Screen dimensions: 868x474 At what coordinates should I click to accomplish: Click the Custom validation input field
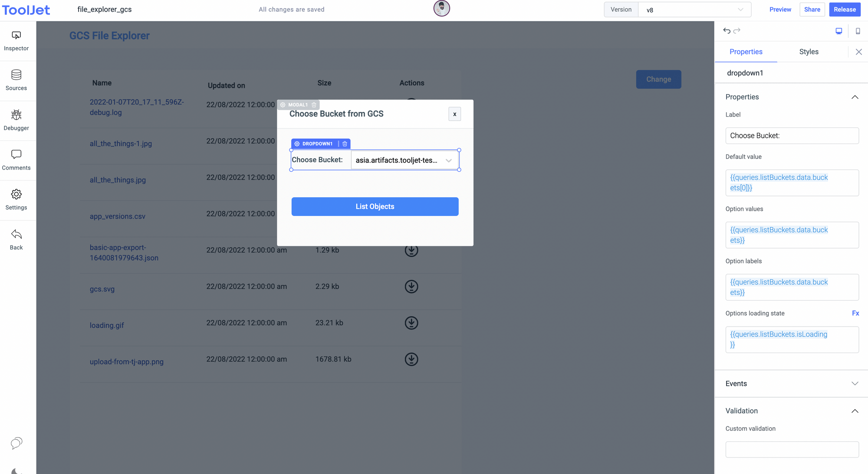792,449
